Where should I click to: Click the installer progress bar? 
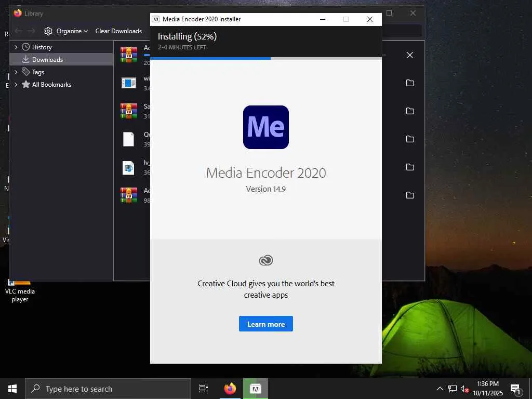pos(265,58)
